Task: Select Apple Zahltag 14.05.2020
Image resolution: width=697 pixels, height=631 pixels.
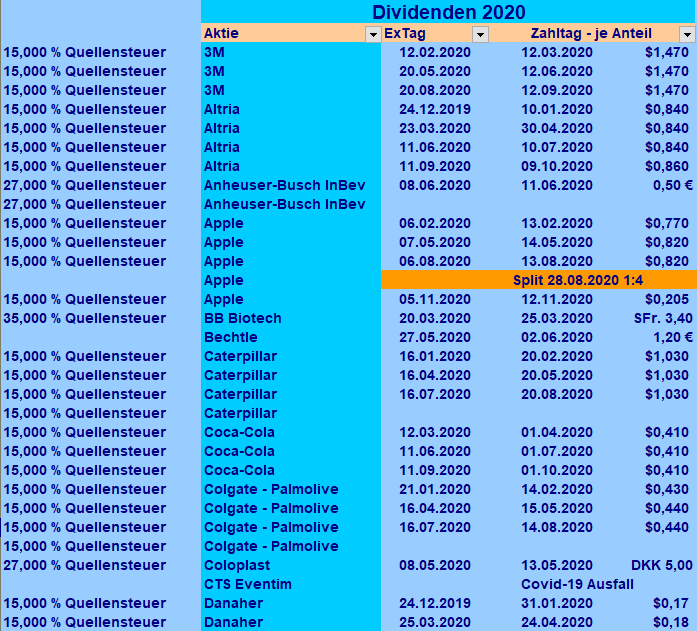Action: (x=557, y=243)
